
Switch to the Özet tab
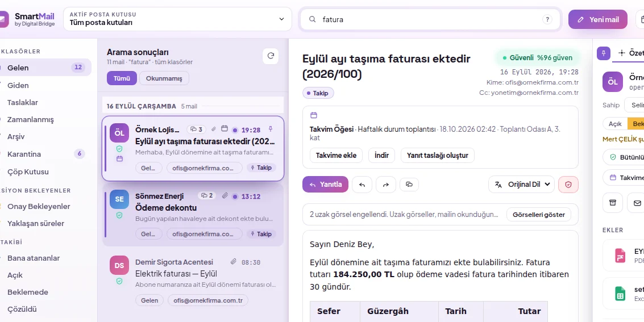(x=630, y=53)
